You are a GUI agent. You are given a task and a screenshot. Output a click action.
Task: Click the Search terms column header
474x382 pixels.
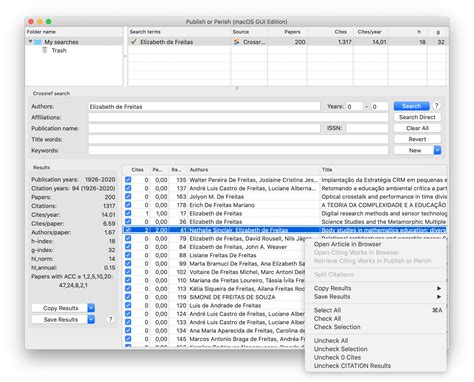(179, 32)
